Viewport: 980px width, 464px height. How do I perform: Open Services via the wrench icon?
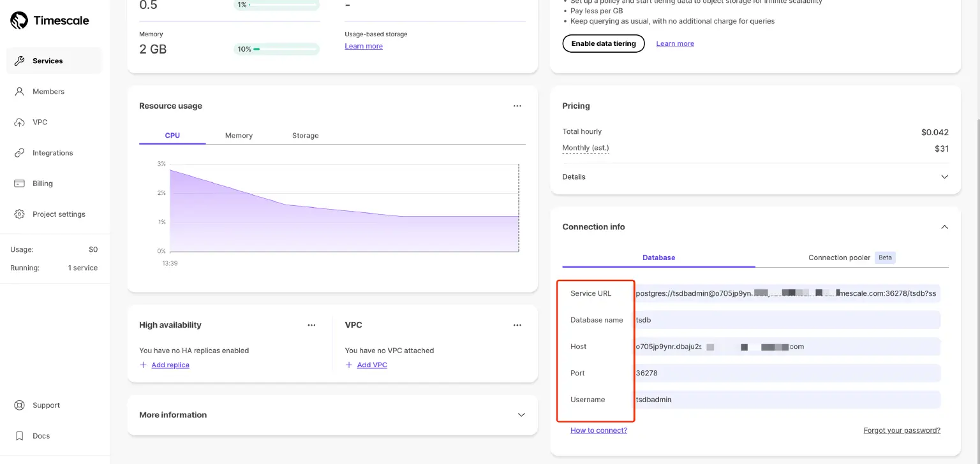pos(20,61)
